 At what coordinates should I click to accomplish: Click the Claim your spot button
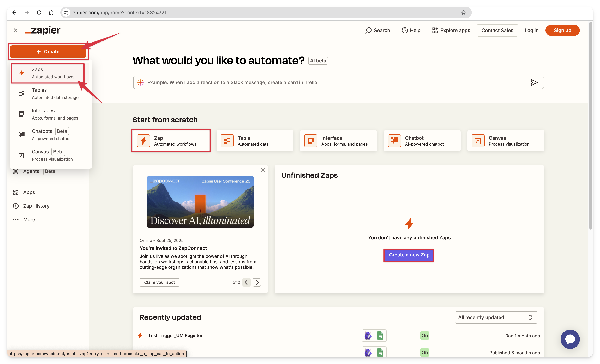click(x=159, y=282)
